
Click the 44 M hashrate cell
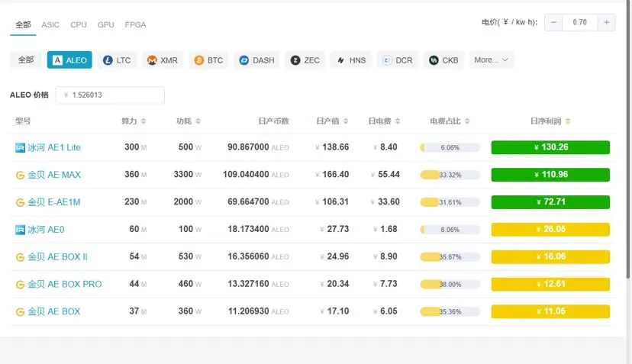click(138, 284)
